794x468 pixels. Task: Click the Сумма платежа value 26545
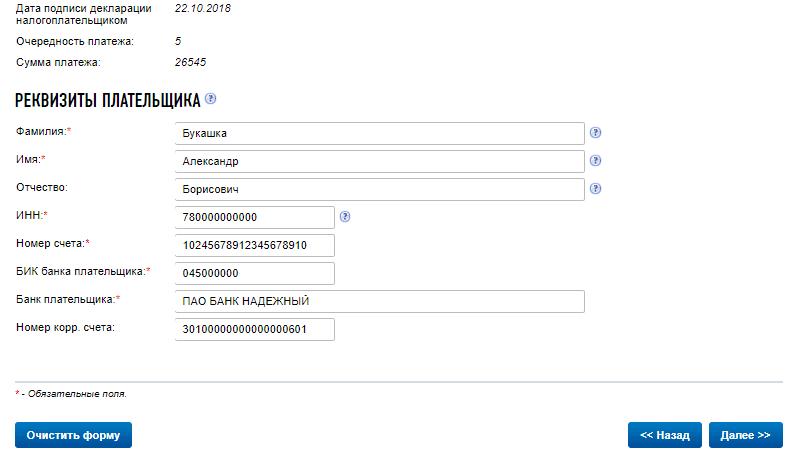click(190, 62)
